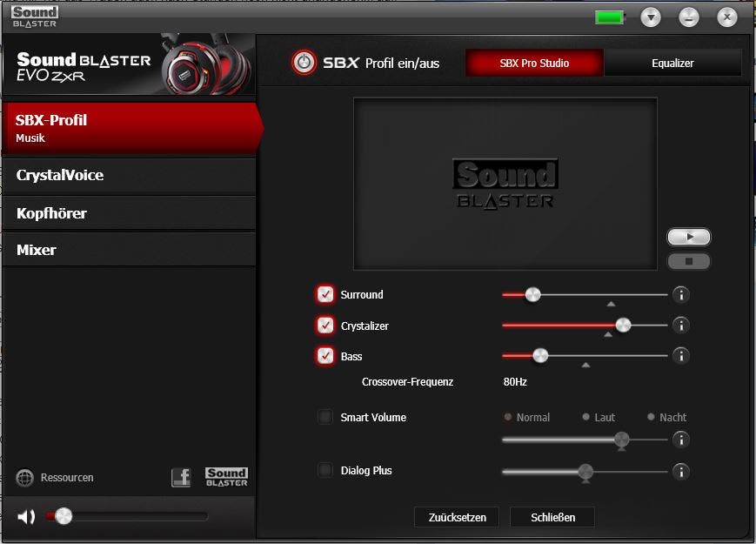The height and width of the screenshot is (544, 756).
Task: Click the 80Hz crossover frequency value
Action: pos(515,382)
